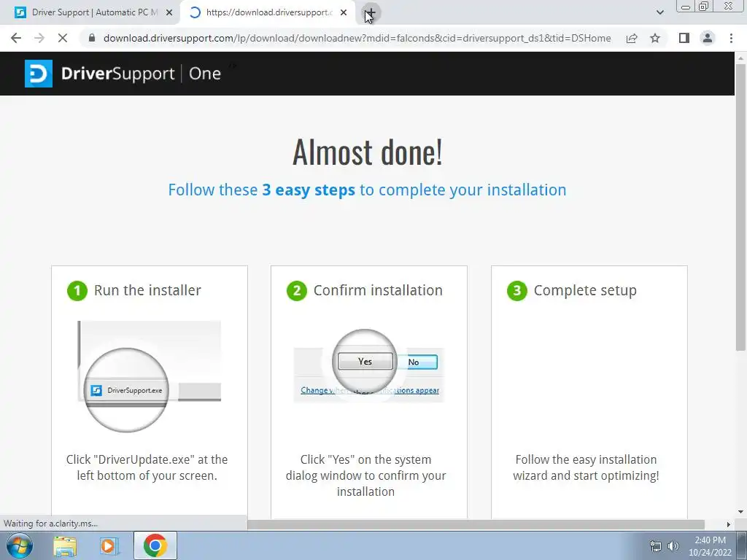The image size is (747, 560).
Task: Click the 'Waiting for a.clarity.ms...' status text
Action: [50, 524]
